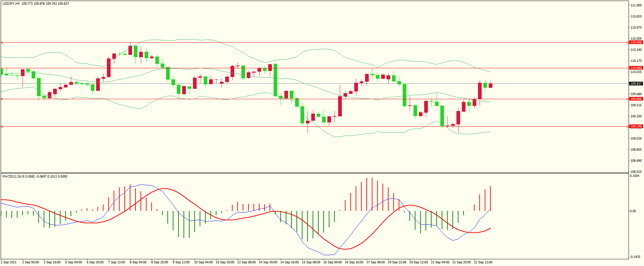Click the 19 Sep 22:06 time label
The width and height of the screenshot is (644, 266).
click(x=397, y=262)
